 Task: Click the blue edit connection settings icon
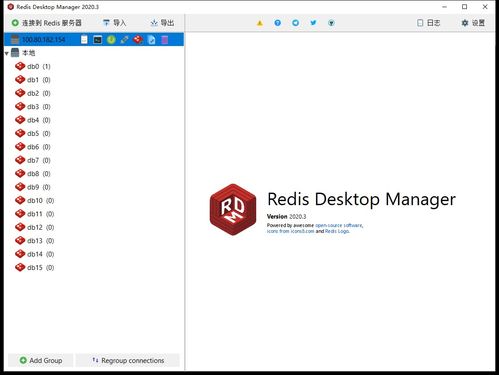tap(152, 40)
